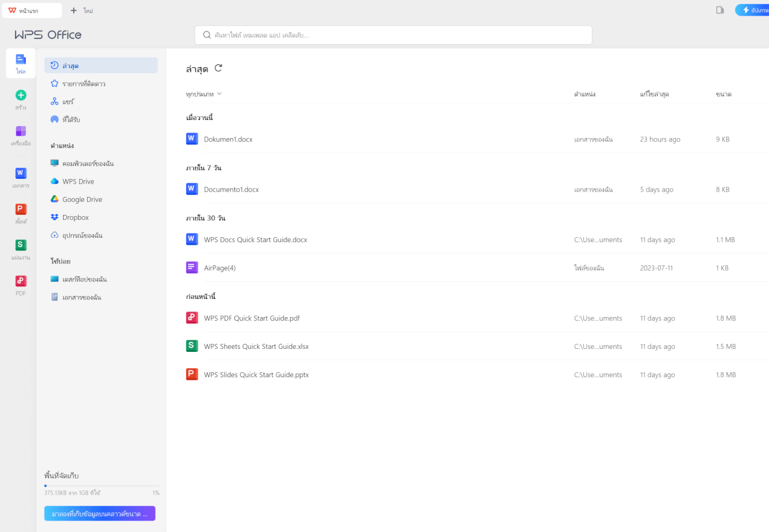This screenshot has width=769, height=532.
Task: Click the '5 days ago' modified time
Action: click(x=657, y=190)
